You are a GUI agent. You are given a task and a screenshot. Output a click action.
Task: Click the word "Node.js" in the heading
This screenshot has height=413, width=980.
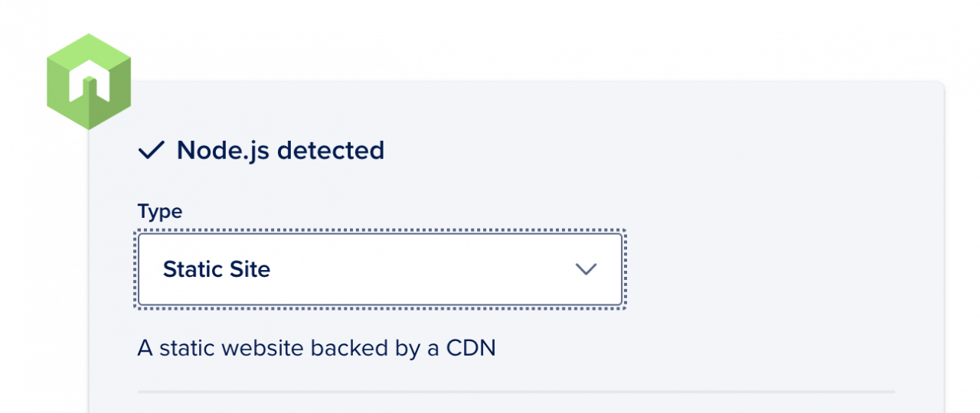tap(223, 151)
